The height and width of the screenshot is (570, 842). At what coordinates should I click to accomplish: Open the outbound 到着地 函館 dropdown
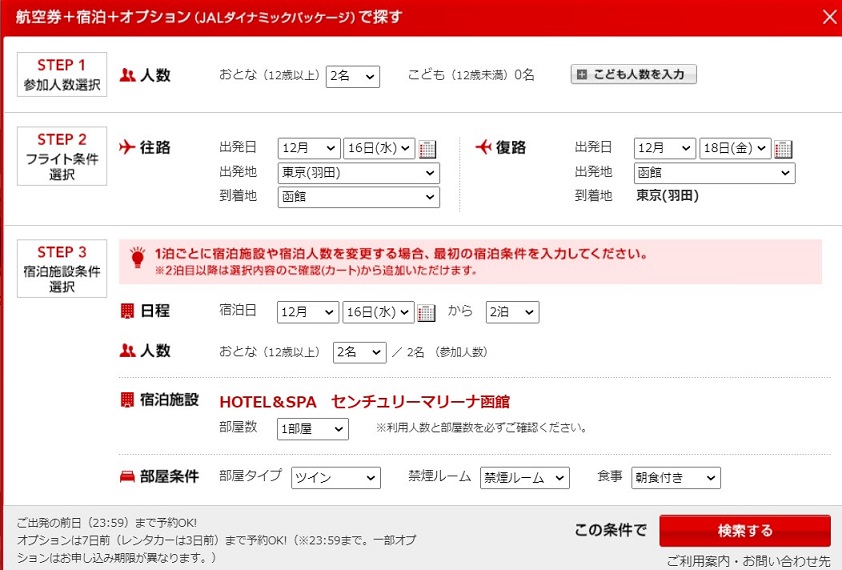[x=359, y=197]
